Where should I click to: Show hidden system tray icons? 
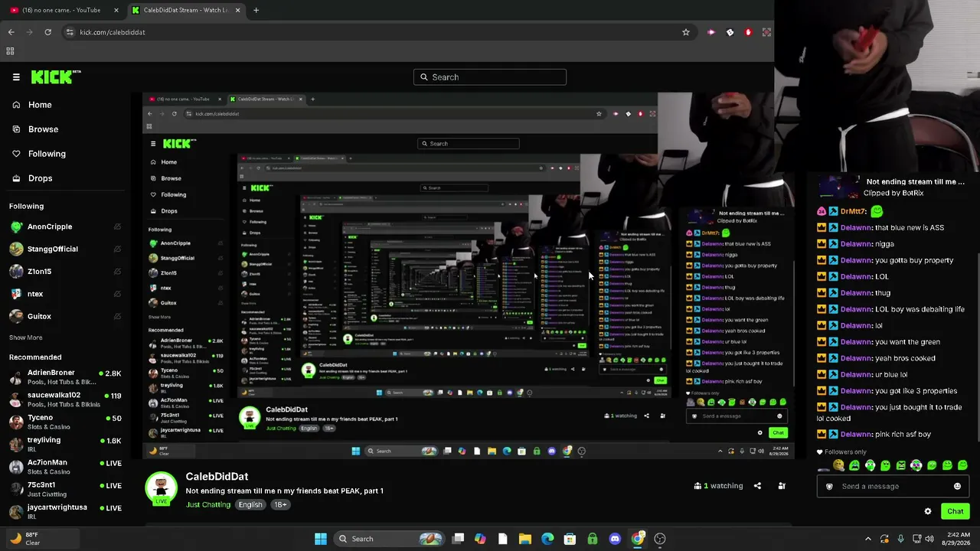[x=867, y=539]
